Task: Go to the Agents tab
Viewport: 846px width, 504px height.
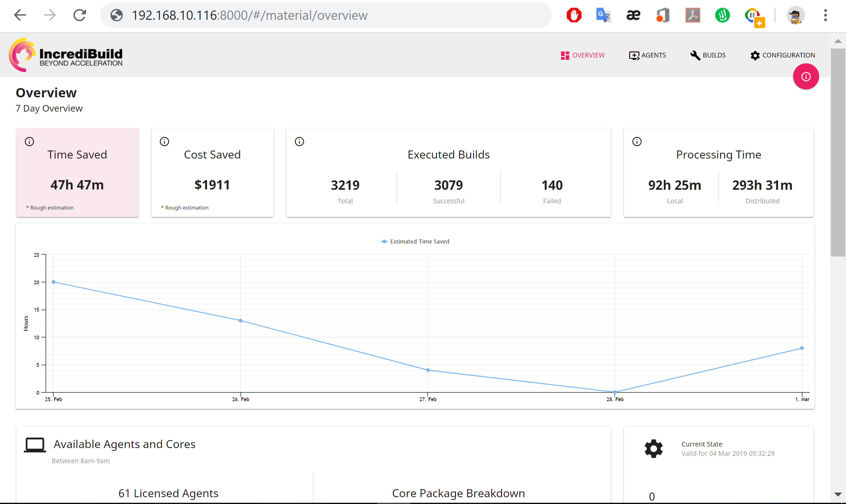Action: tap(647, 55)
